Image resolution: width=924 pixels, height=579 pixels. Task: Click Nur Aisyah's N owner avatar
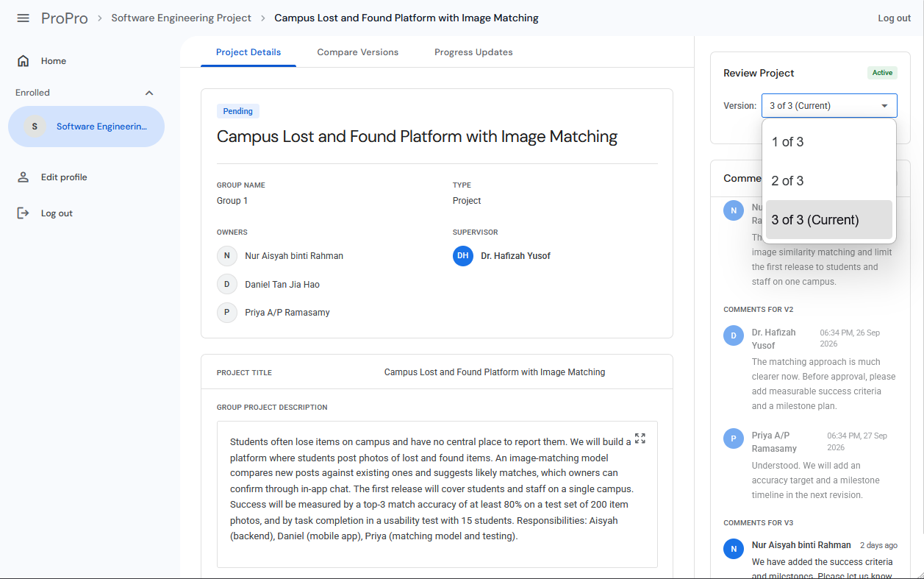[227, 256]
